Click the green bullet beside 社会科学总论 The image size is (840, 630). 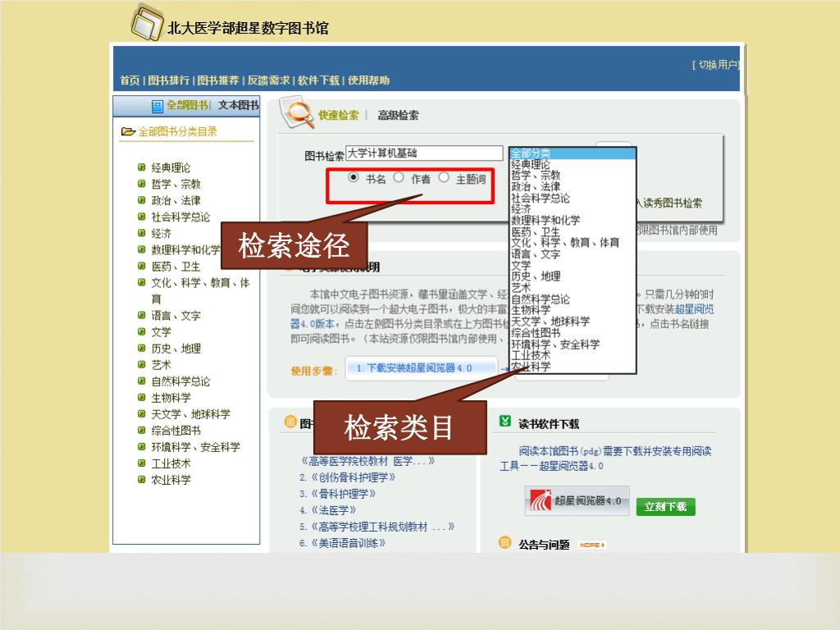pyautogui.click(x=141, y=217)
